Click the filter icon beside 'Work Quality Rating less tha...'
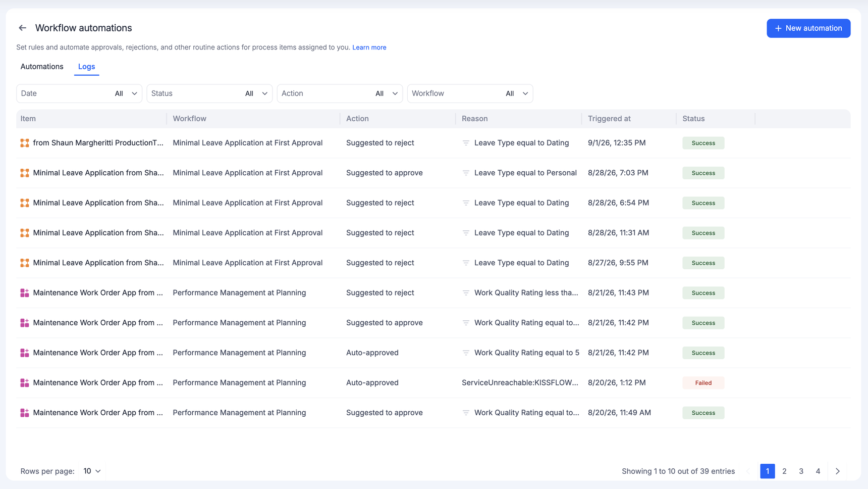 [466, 292]
